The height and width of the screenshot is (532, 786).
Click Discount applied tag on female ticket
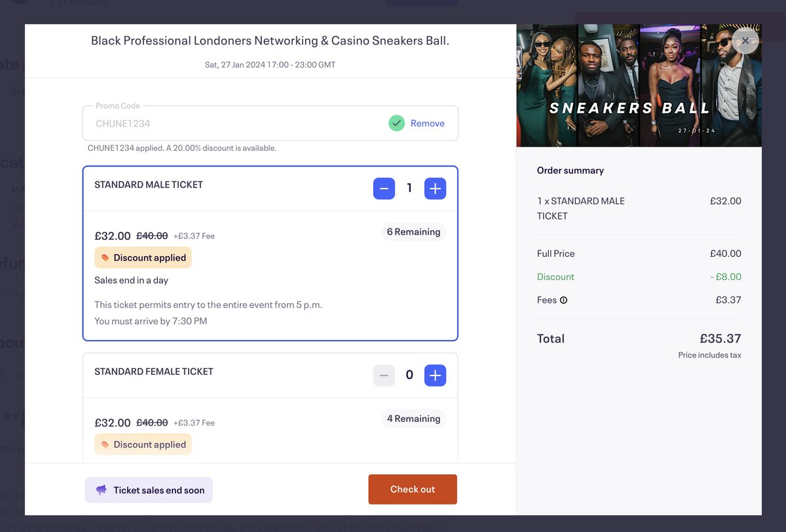pyautogui.click(x=143, y=444)
